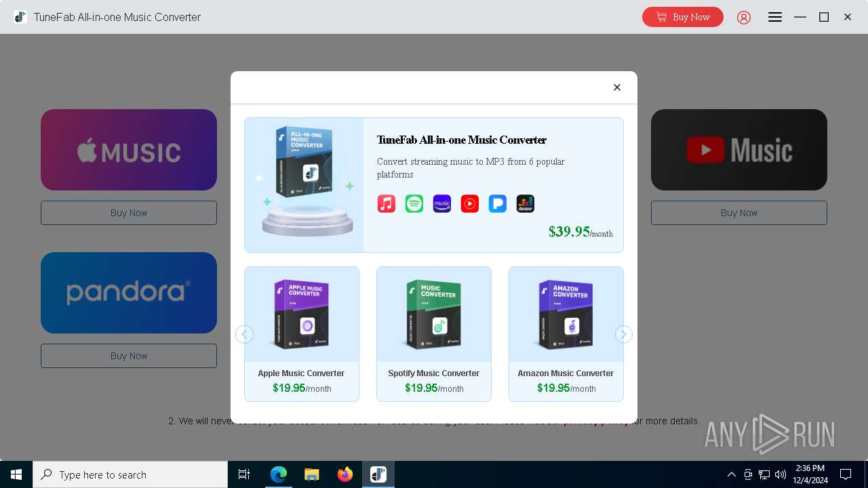
Task: Click Buy Now under YouTube Music
Action: point(739,213)
